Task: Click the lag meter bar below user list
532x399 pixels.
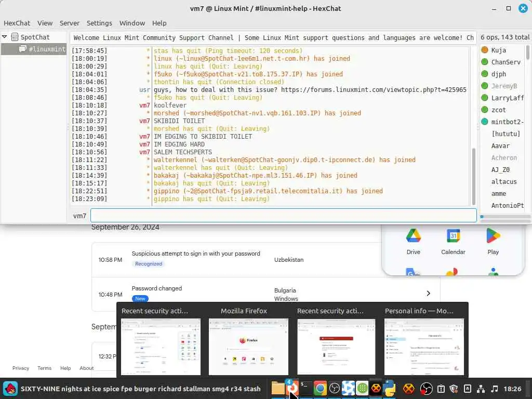Action: pyautogui.click(x=504, y=217)
